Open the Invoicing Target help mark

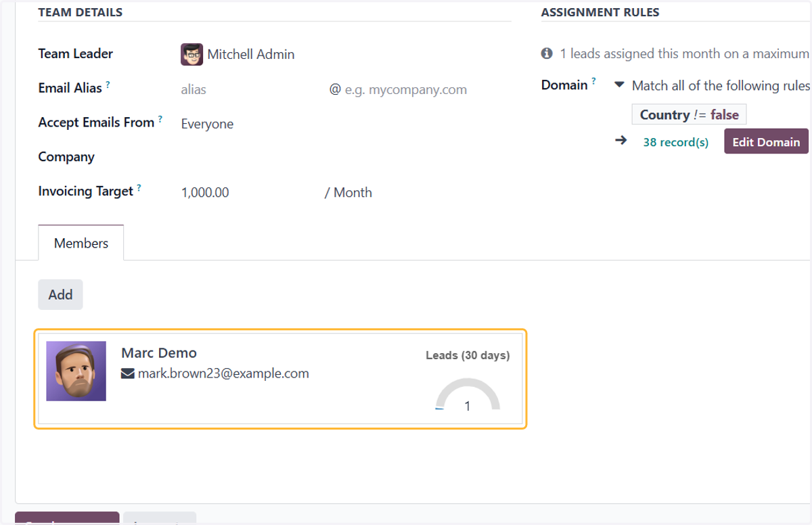click(139, 187)
